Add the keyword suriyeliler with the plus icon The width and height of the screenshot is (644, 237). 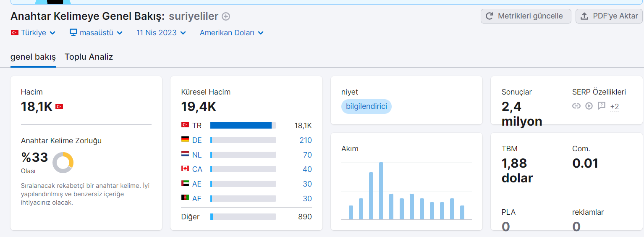pyautogui.click(x=226, y=16)
